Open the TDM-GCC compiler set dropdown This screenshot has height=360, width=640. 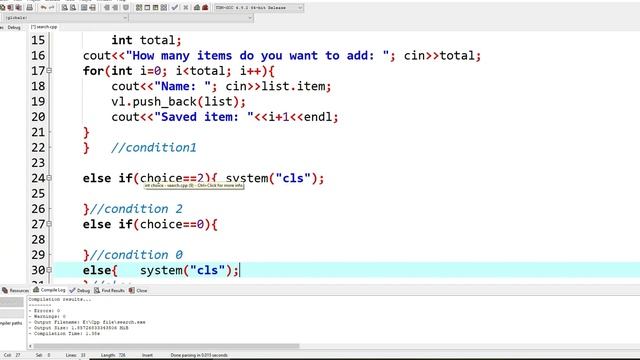pos(259,8)
